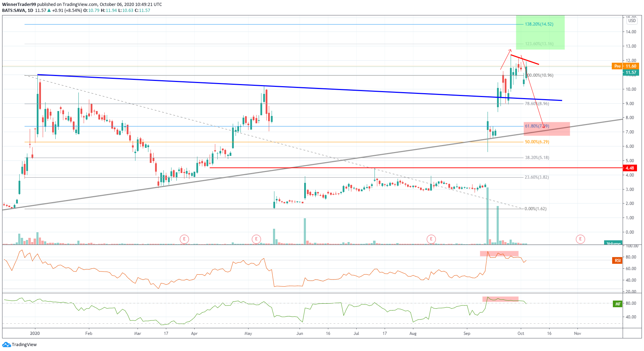Click the 80.00 label on RSI axis

click(631, 257)
